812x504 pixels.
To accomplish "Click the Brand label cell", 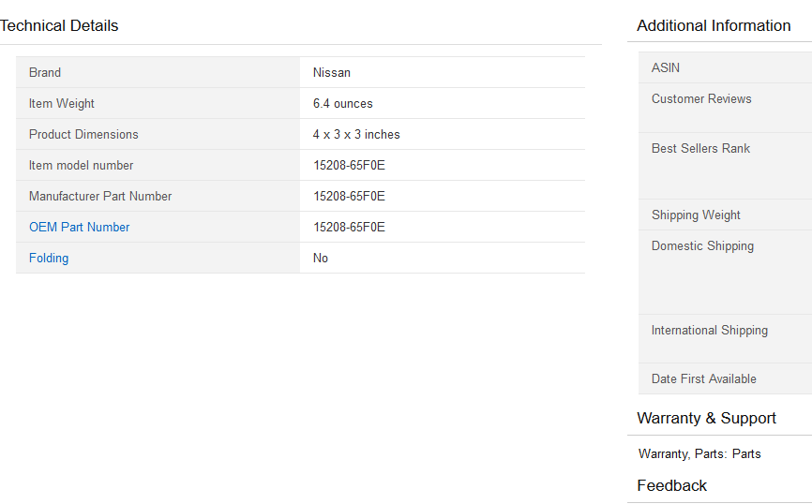I will pyautogui.click(x=45, y=72).
